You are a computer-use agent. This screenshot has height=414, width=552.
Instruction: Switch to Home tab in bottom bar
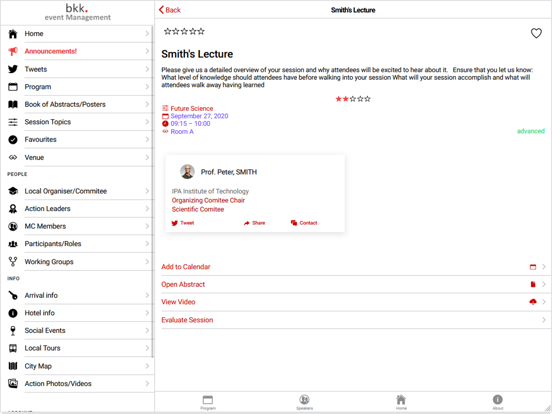401,402
